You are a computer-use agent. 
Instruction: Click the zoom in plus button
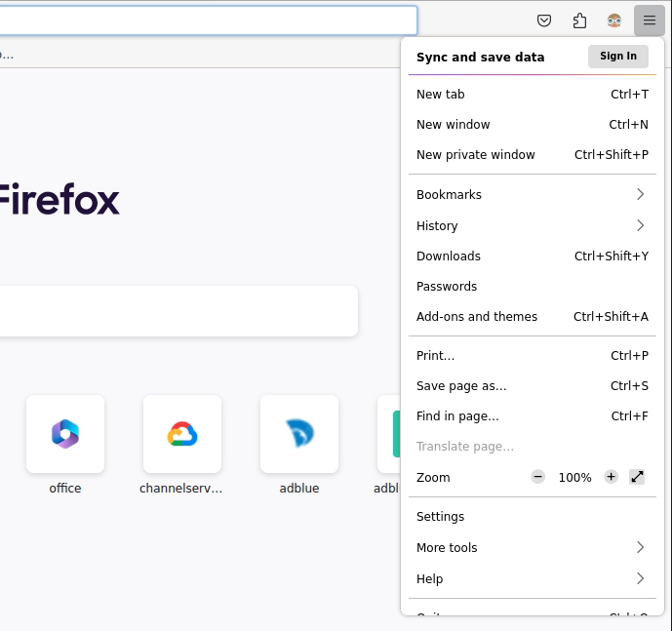(611, 477)
